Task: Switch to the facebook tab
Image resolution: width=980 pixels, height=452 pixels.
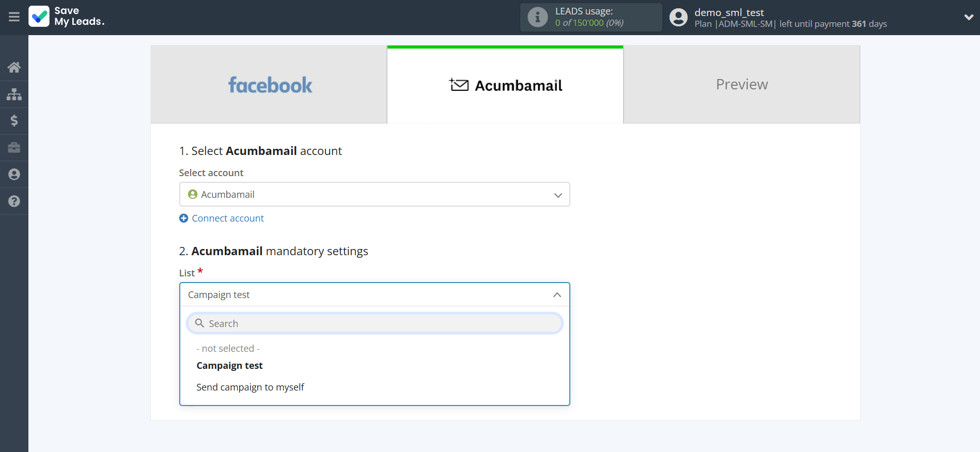Action: [269, 85]
